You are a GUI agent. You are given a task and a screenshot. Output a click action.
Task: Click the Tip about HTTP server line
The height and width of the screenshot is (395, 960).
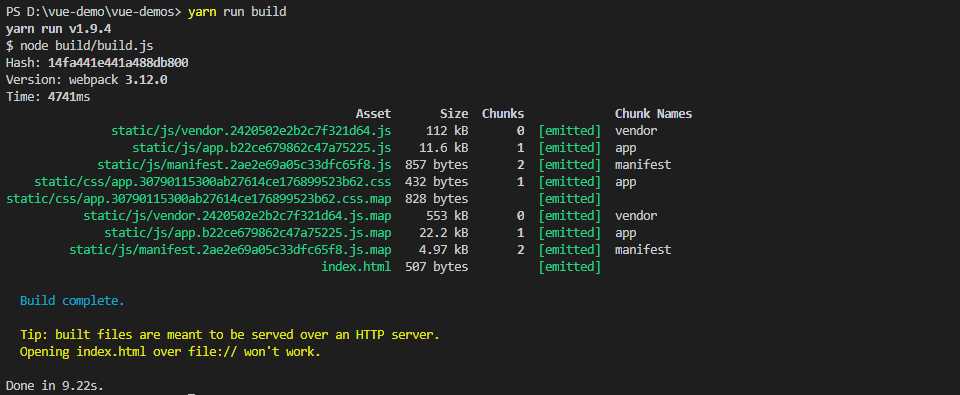pos(230,335)
